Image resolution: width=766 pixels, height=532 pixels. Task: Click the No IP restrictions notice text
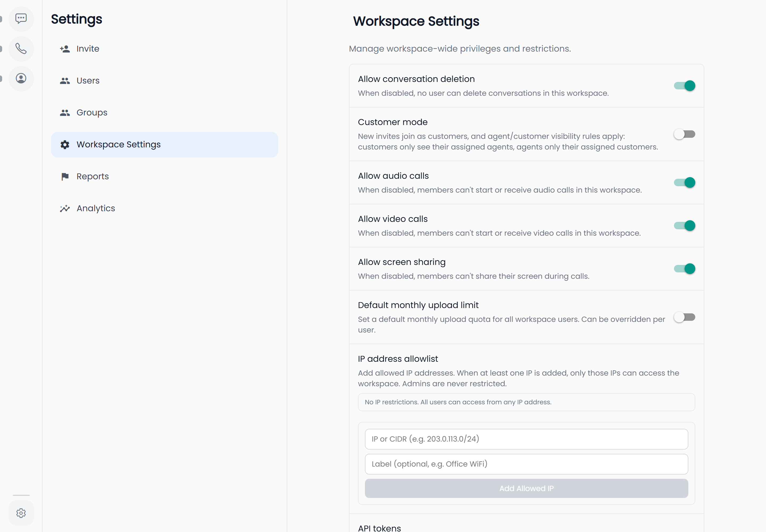tap(458, 402)
